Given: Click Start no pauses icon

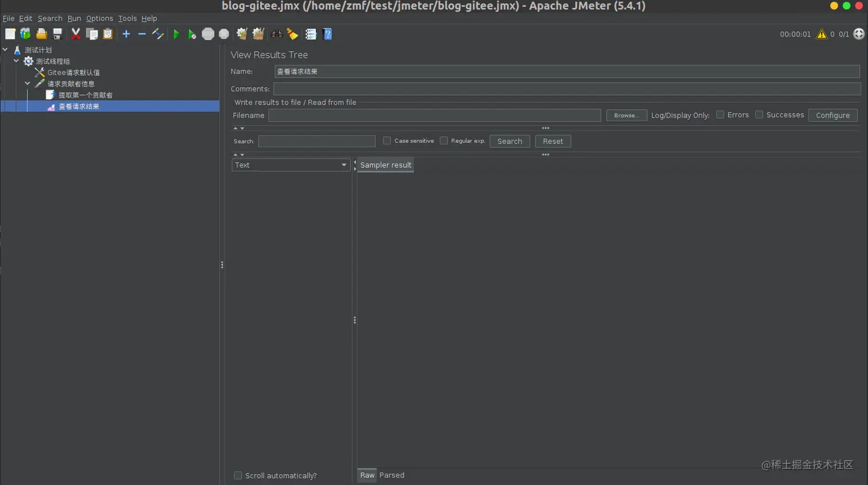Looking at the screenshot, I should pos(192,34).
